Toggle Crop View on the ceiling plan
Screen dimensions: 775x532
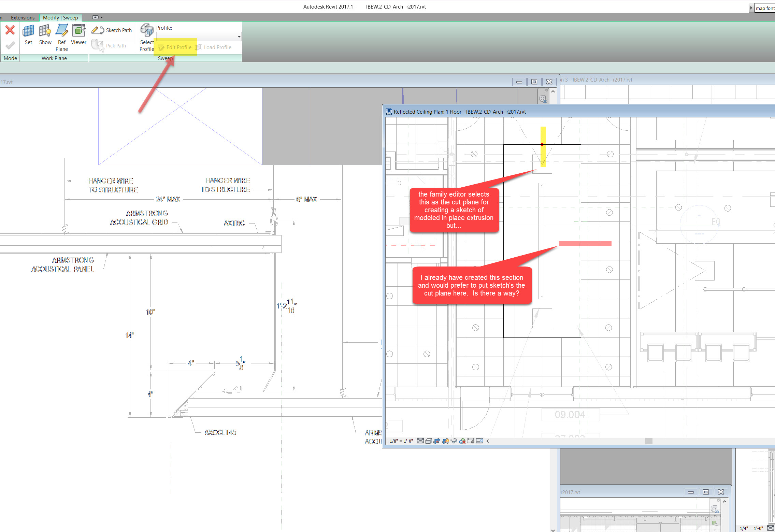point(437,441)
